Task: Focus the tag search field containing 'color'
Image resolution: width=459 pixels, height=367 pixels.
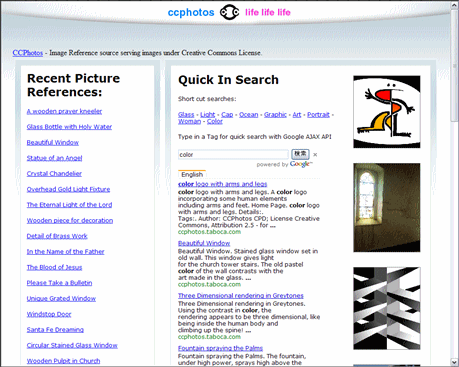Action: click(x=233, y=154)
